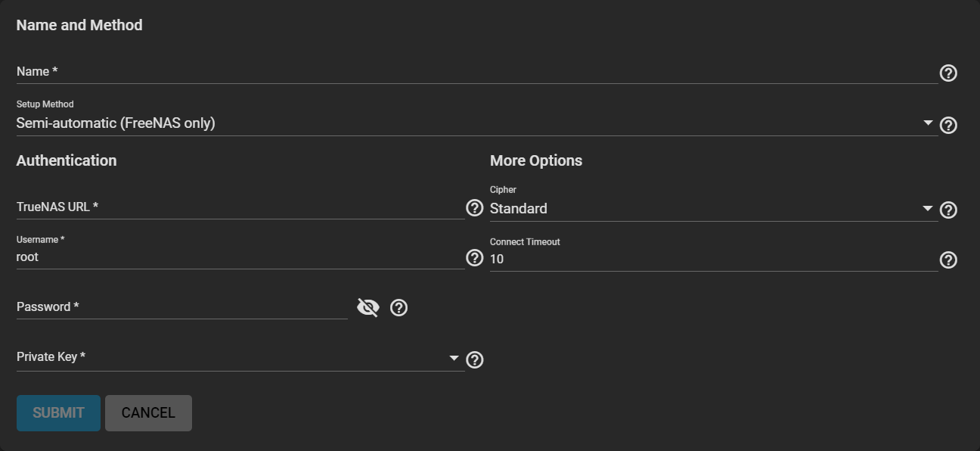Open Connect Timeout help tooltip
The image size is (980, 451).
pyautogui.click(x=948, y=260)
